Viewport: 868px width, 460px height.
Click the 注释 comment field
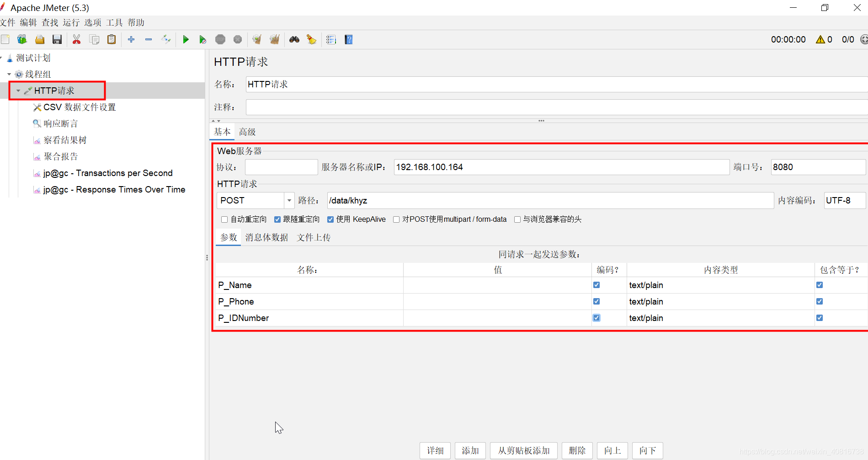(x=557, y=107)
